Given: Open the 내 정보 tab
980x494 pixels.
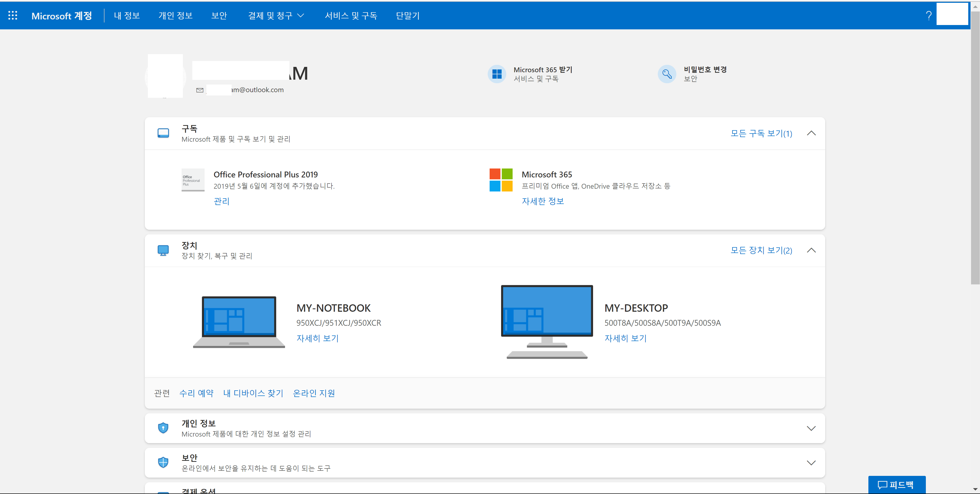Looking at the screenshot, I should tap(127, 16).
